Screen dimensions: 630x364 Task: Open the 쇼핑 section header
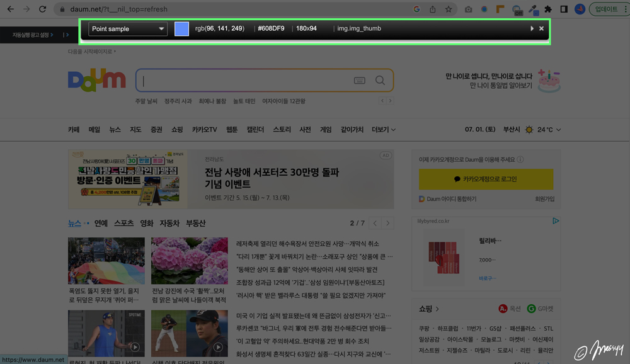(x=428, y=309)
